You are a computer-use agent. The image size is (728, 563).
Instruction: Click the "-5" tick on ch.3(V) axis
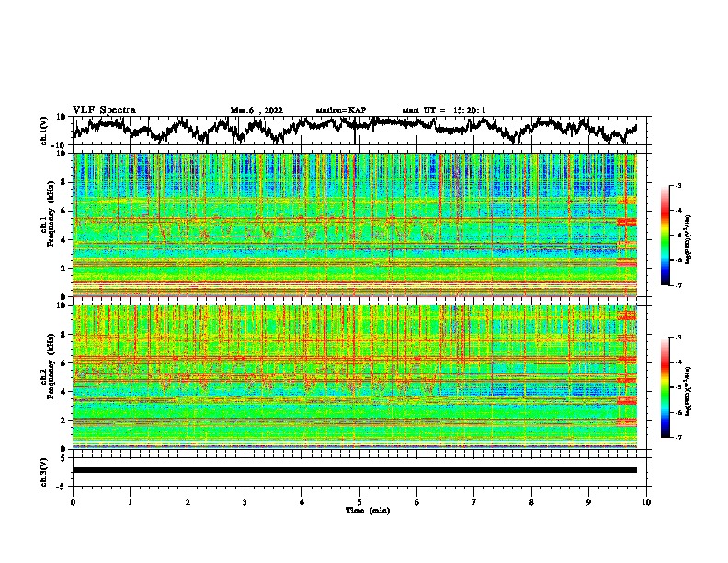point(62,487)
